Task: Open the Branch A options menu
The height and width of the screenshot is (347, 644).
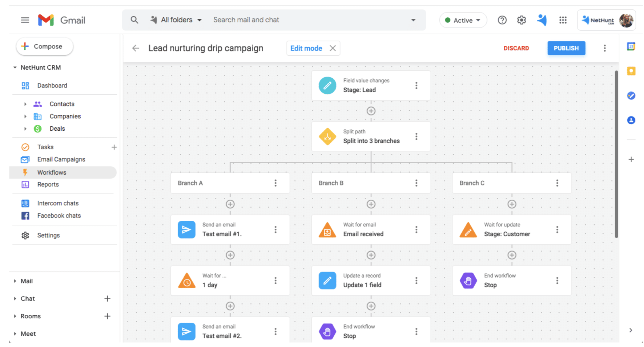Action: pyautogui.click(x=276, y=183)
